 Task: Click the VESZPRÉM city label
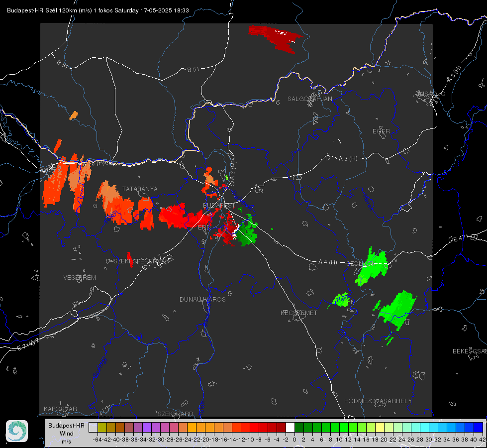[x=80, y=277]
